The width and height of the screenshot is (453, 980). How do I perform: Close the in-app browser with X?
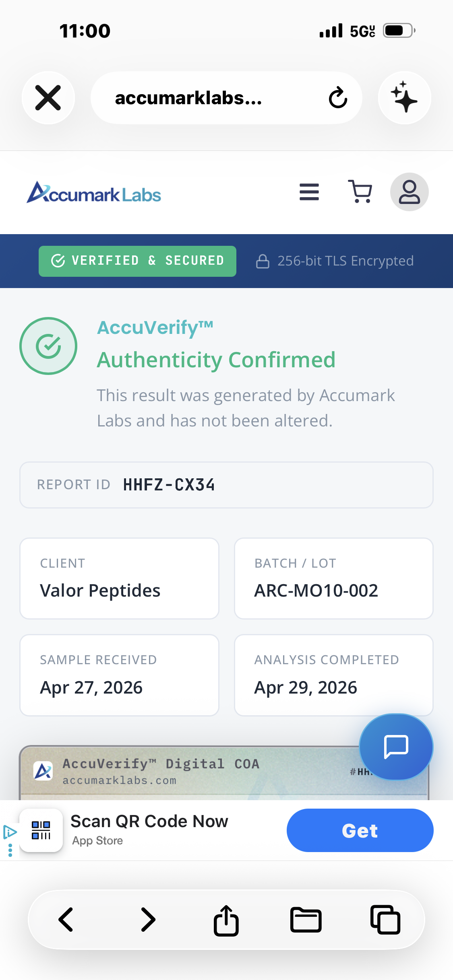coord(48,98)
